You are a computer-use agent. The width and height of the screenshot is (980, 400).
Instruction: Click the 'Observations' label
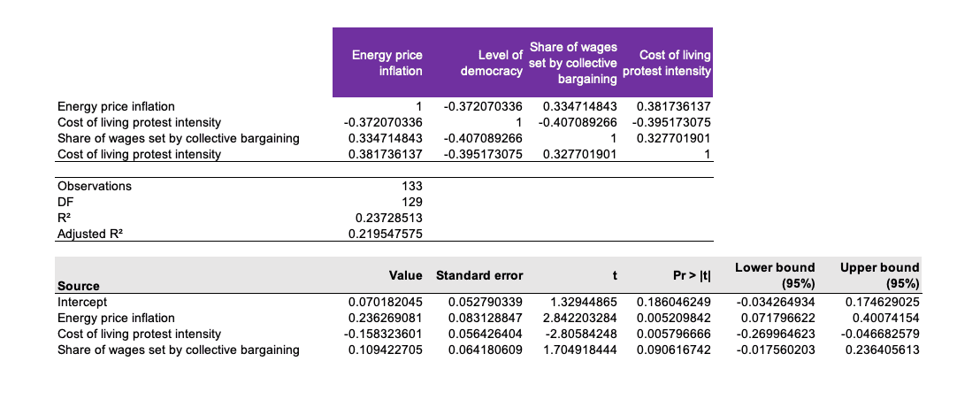(95, 186)
